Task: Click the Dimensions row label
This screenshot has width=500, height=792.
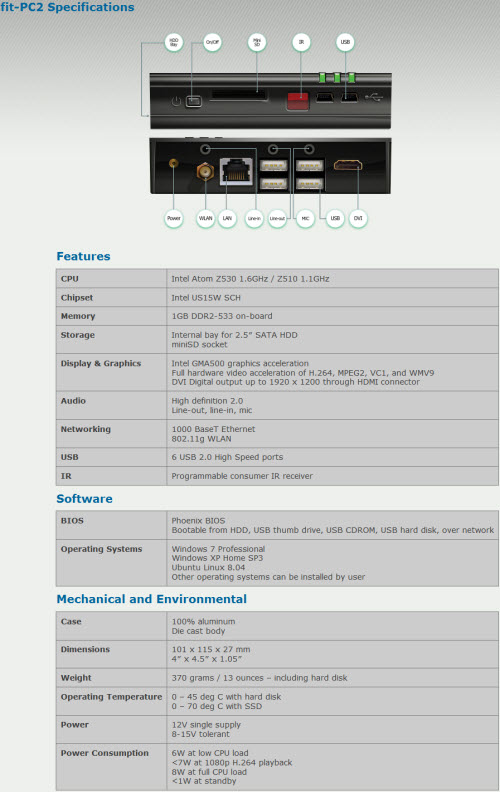Action: point(85,650)
